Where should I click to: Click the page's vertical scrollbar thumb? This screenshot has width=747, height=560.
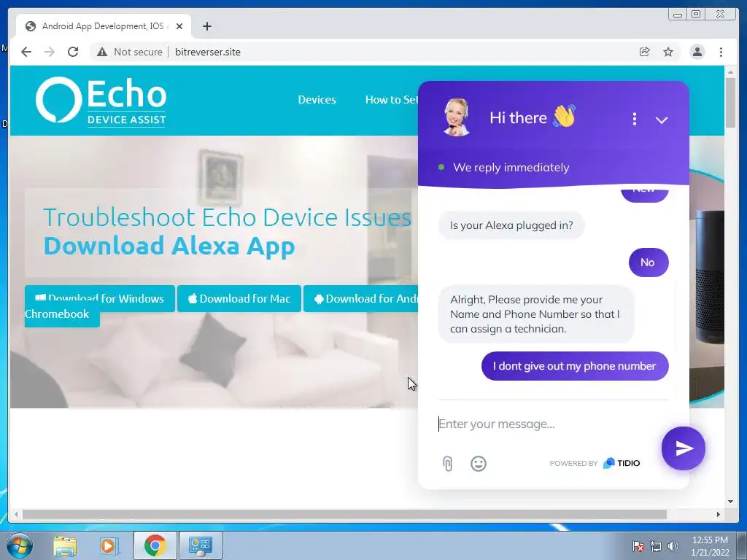pyautogui.click(x=730, y=102)
